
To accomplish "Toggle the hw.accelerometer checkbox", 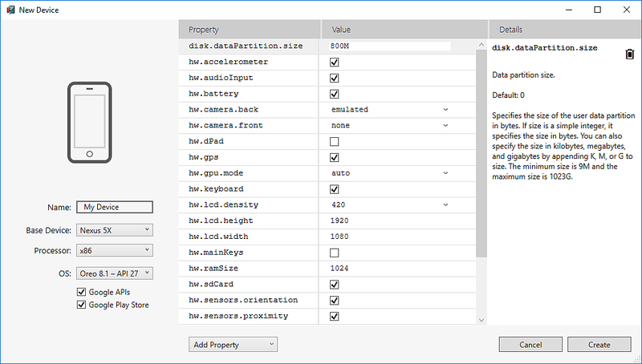I will pos(335,62).
